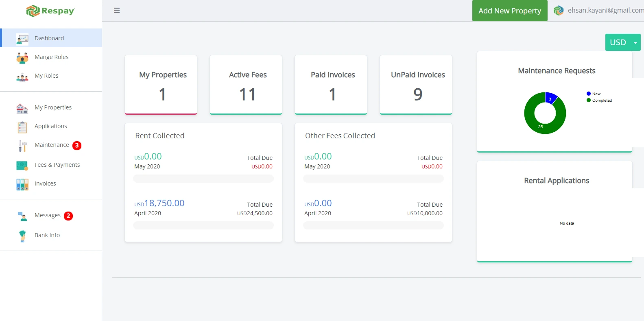The width and height of the screenshot is (644, 321).
Task: Click Other Fees May 2020 progress bar
Action: coord(373,179)
